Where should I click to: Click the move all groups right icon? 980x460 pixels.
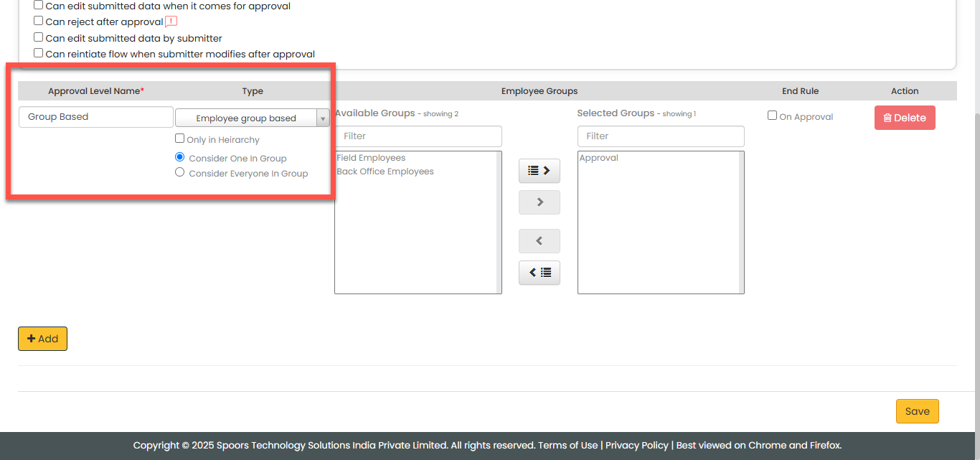click(x=539, y=171)
